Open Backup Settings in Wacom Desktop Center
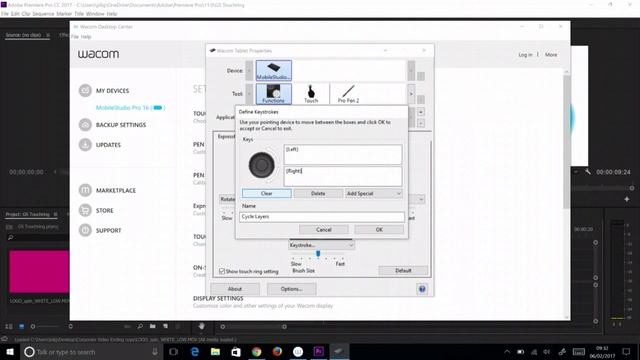Viewport: 640px width, 360px height. click(x=113, y=124)
